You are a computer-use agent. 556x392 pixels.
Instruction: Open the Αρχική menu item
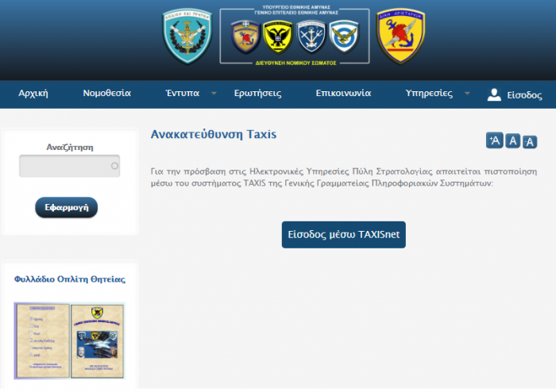click(33, 93)
